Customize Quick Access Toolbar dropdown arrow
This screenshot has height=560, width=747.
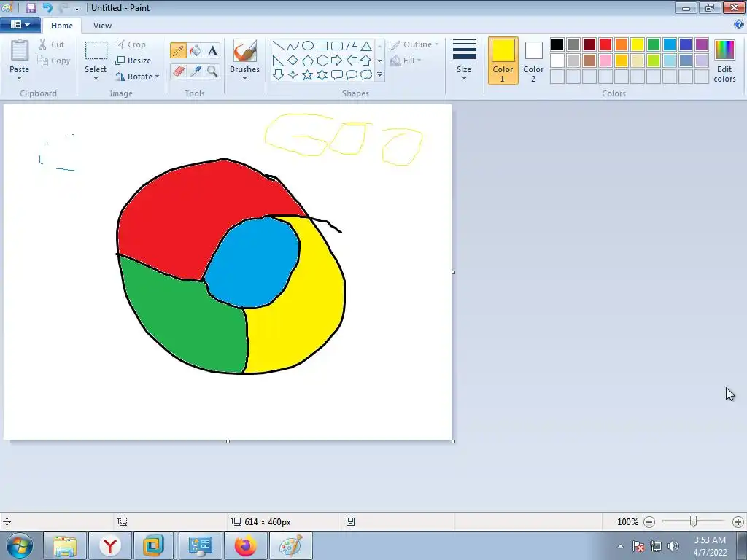(77, 8)
